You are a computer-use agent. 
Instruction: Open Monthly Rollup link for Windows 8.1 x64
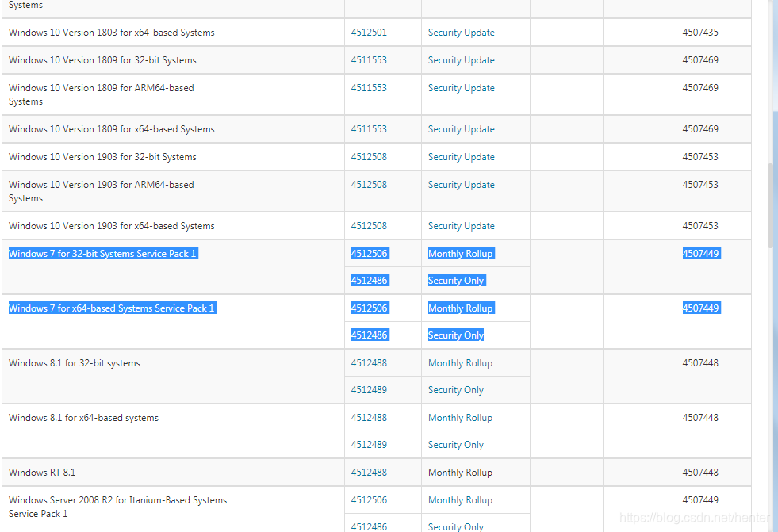[460, 418]
